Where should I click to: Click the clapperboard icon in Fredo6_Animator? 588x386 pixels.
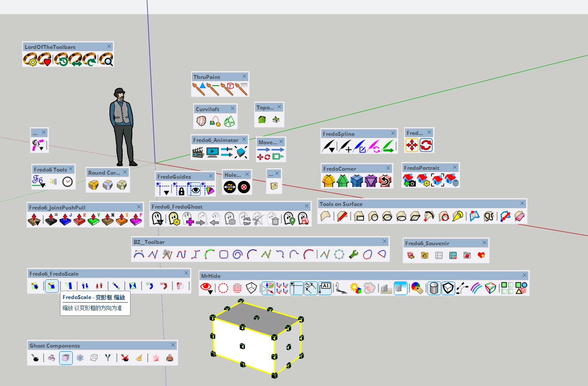pos(198,153)
